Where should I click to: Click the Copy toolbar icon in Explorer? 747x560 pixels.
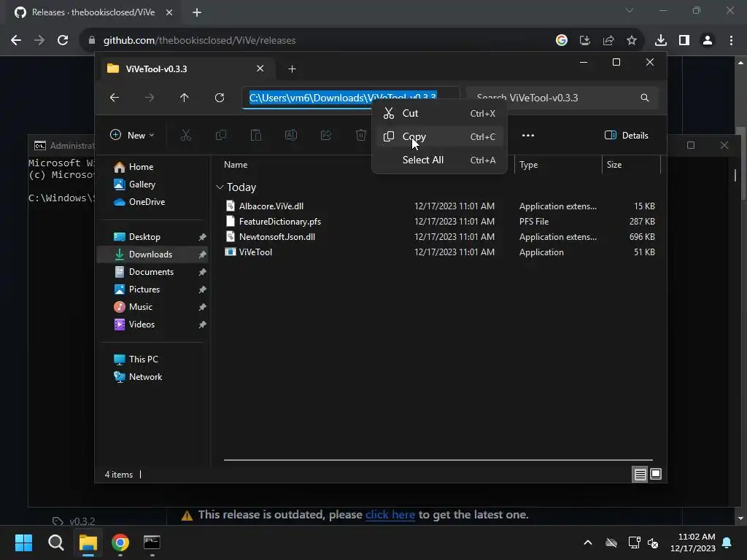(221, 135)
